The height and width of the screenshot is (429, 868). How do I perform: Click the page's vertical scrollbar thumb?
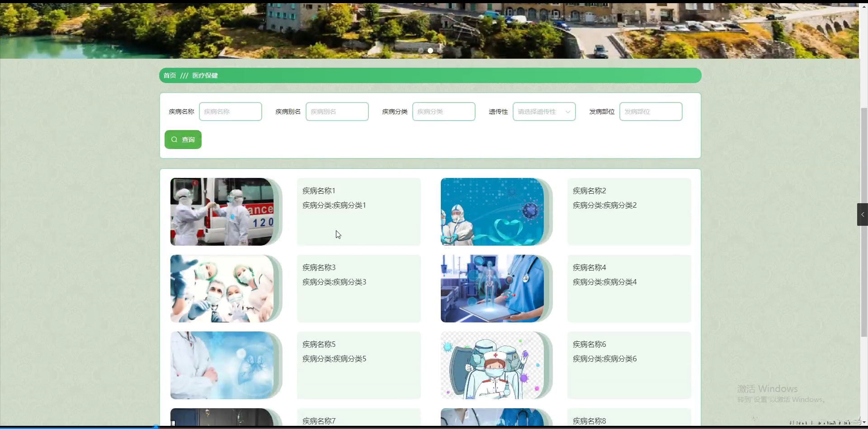(864, 222)
